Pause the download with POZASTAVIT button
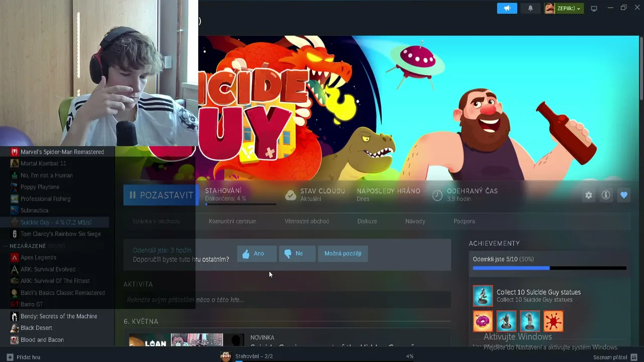644x362 pixels. (161, 195)
